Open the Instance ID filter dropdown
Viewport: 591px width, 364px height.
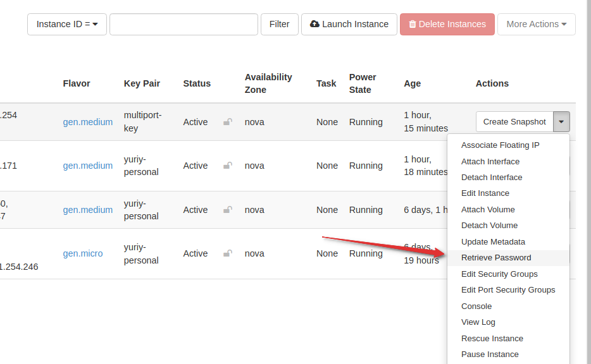click(67, 24)
